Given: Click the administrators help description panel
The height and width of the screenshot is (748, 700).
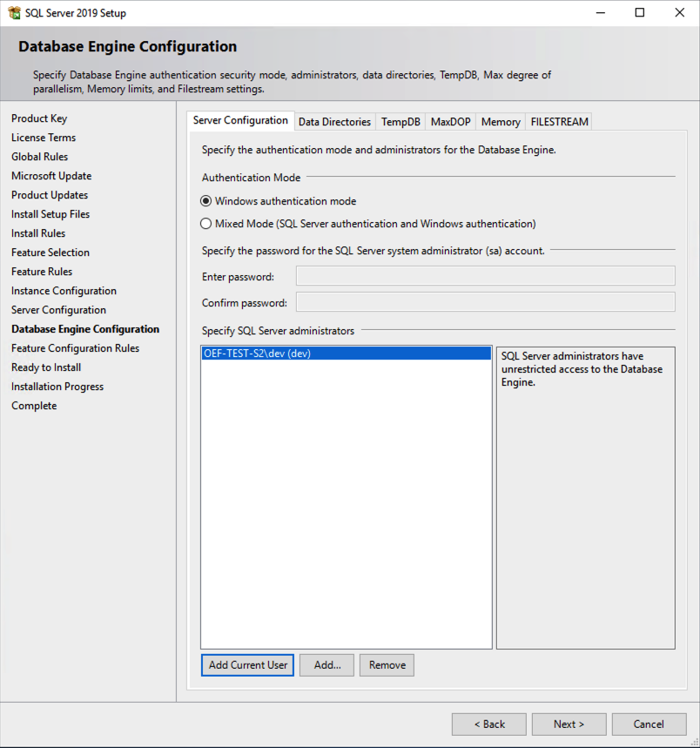Looking at the screenshot, I should coord(586,498).
